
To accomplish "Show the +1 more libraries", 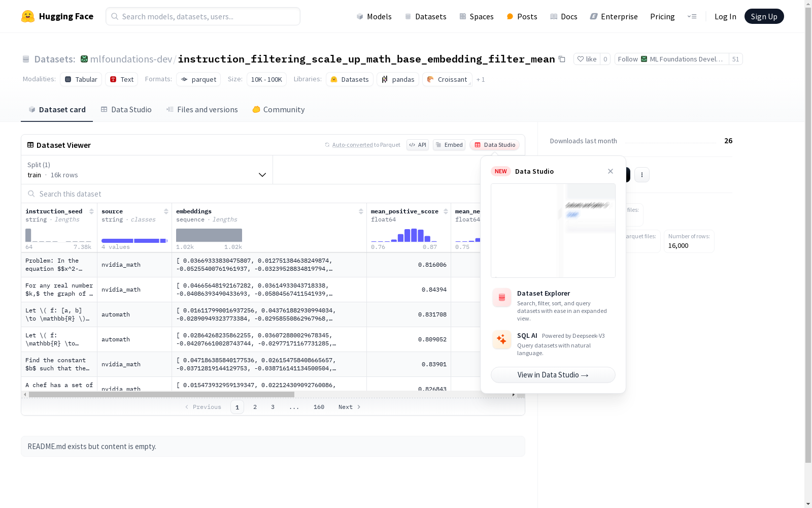I will click(x=481, y=79).
